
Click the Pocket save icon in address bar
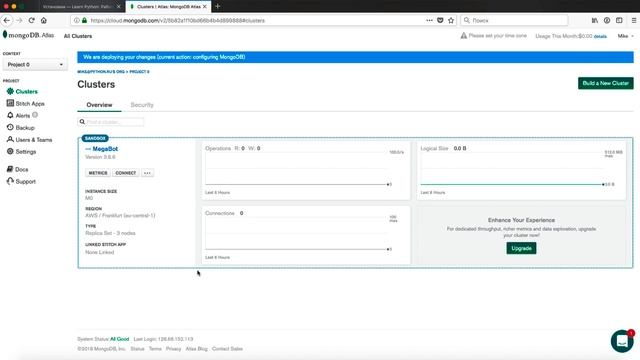[440, 20]
